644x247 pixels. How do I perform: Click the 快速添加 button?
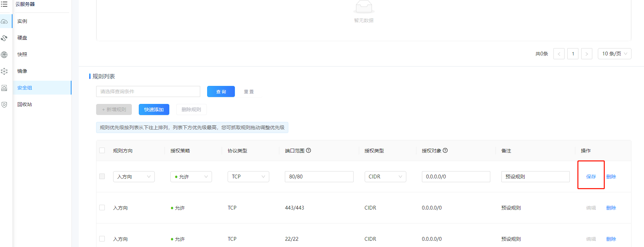click(x=154, y=109)
